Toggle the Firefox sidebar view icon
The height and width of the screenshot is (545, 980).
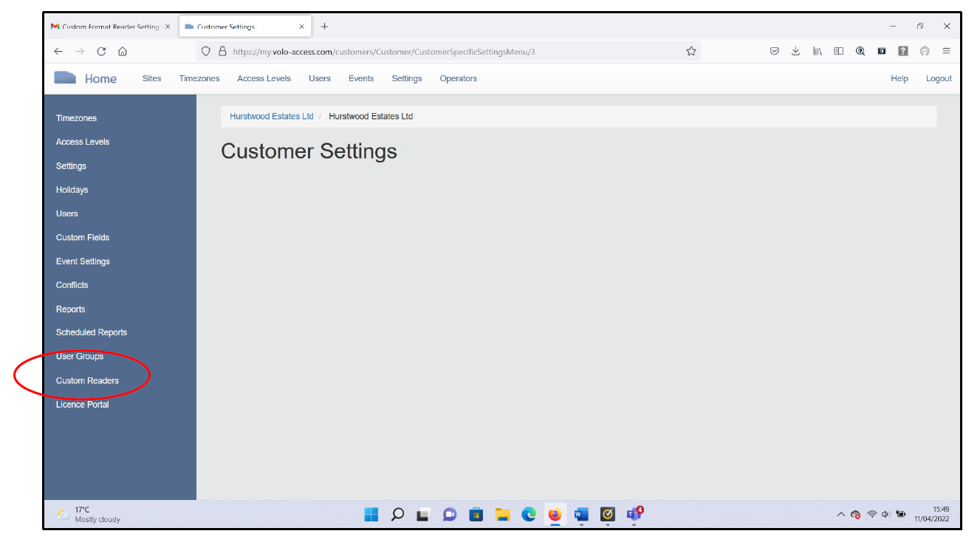point(838,52)
